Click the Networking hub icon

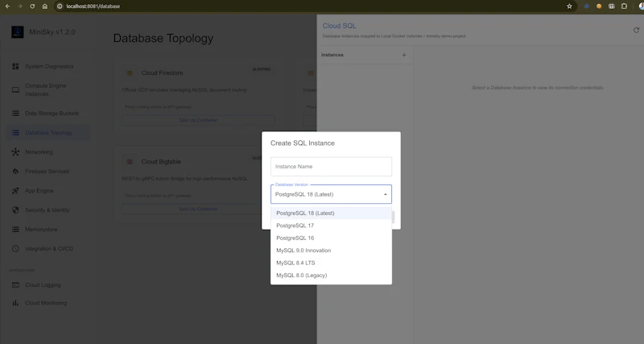coord(15,152)
